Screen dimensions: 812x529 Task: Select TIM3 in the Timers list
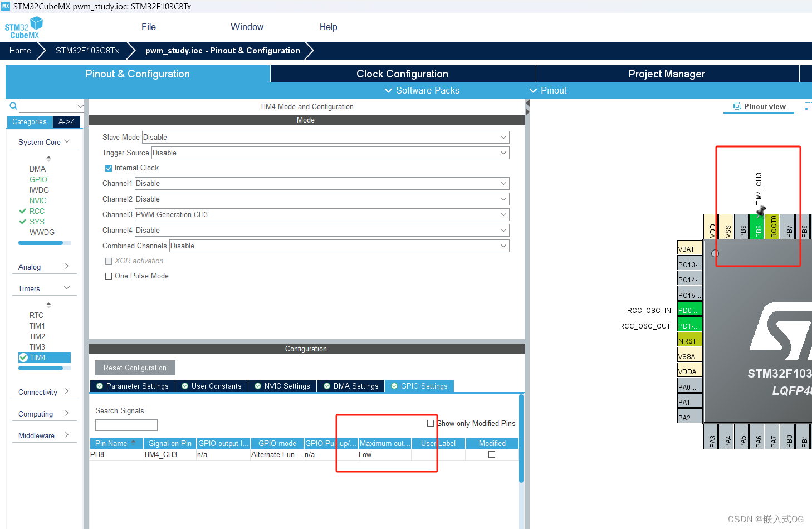click(x=37, y=347)
